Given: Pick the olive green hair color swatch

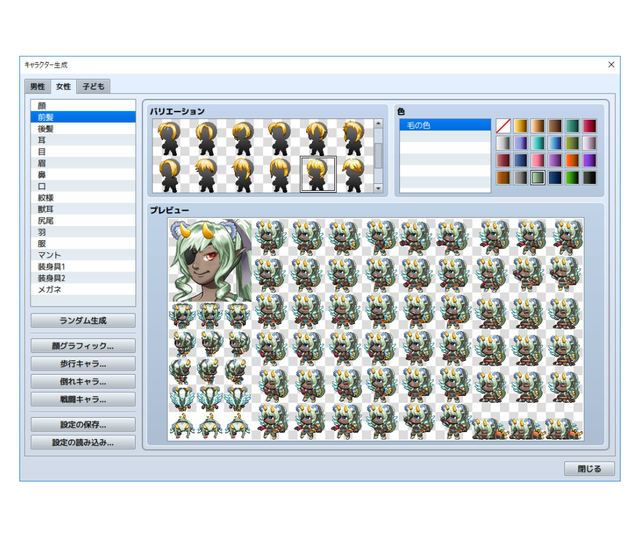Looking at the screenshot, I should click(572, 143).
